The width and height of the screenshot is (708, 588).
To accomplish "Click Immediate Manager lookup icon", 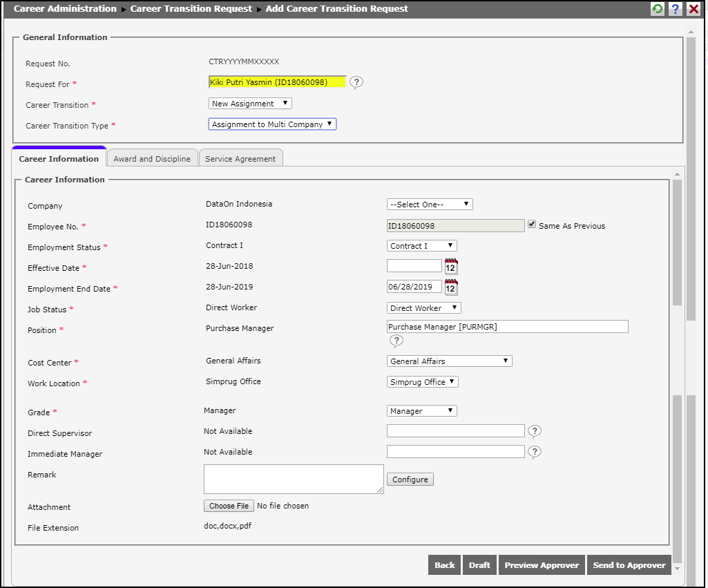I will (534, 452).
